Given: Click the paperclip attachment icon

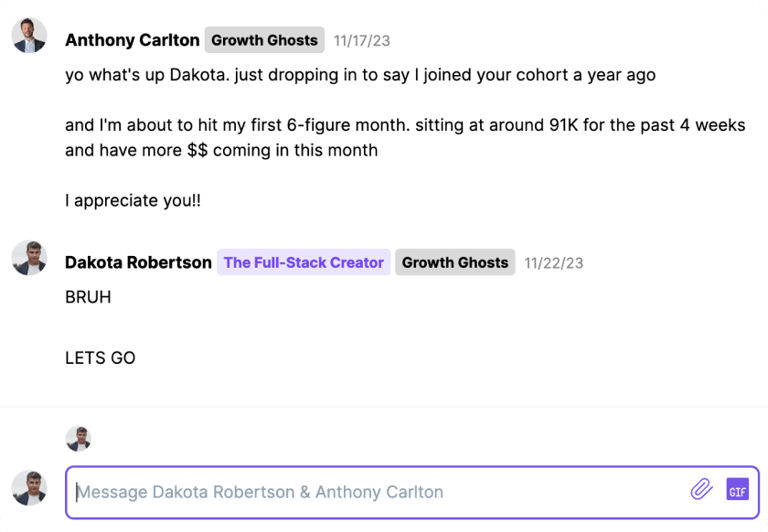Looking at the screenshot, I should (701, 489).
